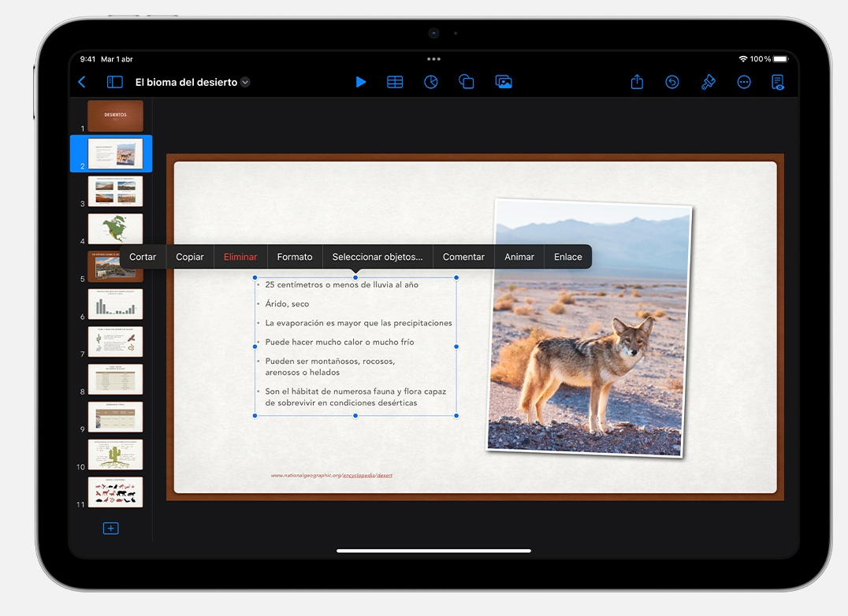Screen dimensions: 848x616
Task: Click bullet 'Son el hábitat de numerosa fauna'
Action: click(x=355, y=397)
